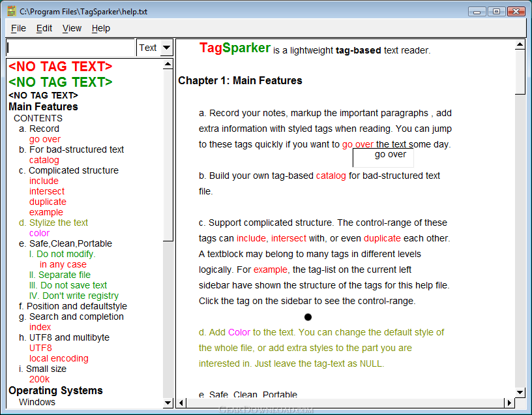Click the horizontal scroll-left arrow
This screenshot has height=415, width=532.
click(181, 403)
